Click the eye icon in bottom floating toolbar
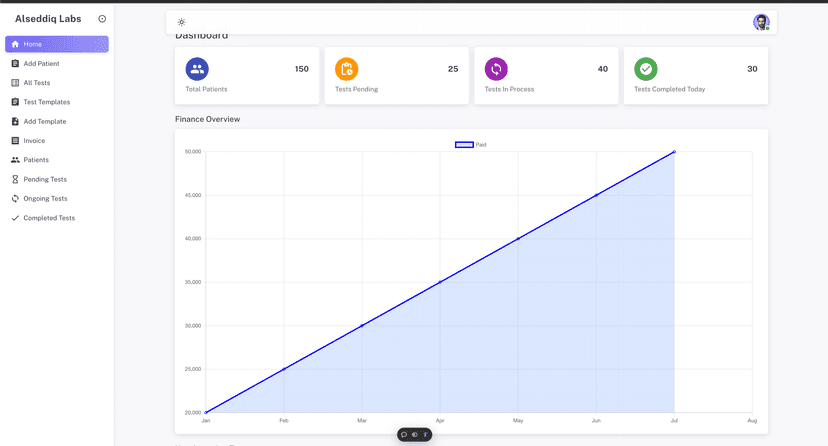The width and height of the screenshot is (828, 446). [415, 435]
